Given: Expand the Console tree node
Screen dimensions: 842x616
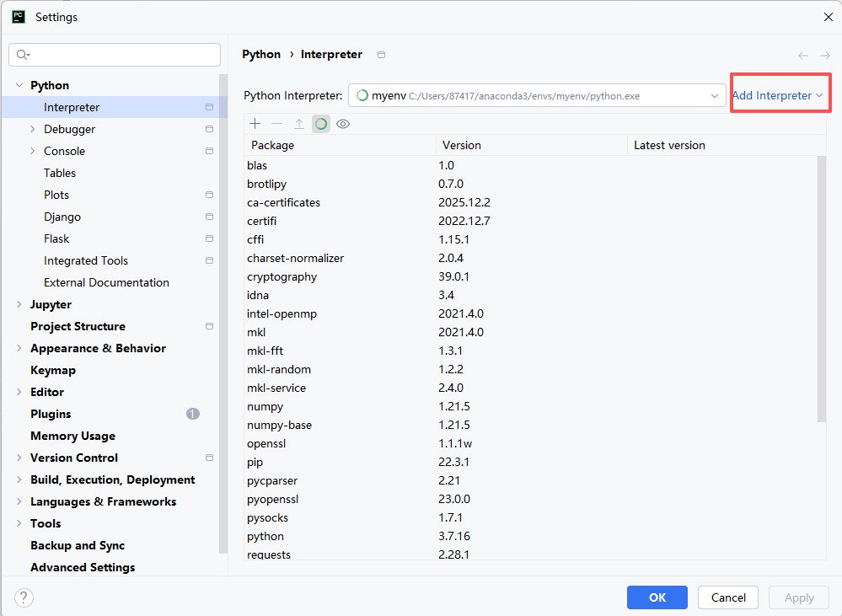Looking at the screenshot, I should click(x=33, y=151).
